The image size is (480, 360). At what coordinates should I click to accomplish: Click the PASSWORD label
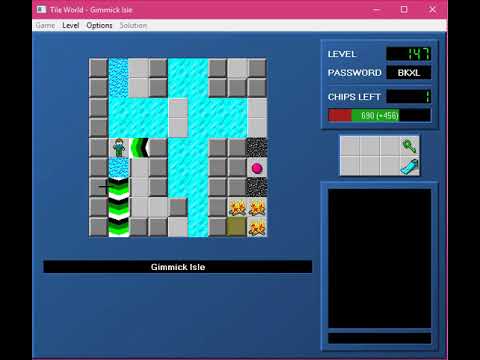click(x=355, y=73)
